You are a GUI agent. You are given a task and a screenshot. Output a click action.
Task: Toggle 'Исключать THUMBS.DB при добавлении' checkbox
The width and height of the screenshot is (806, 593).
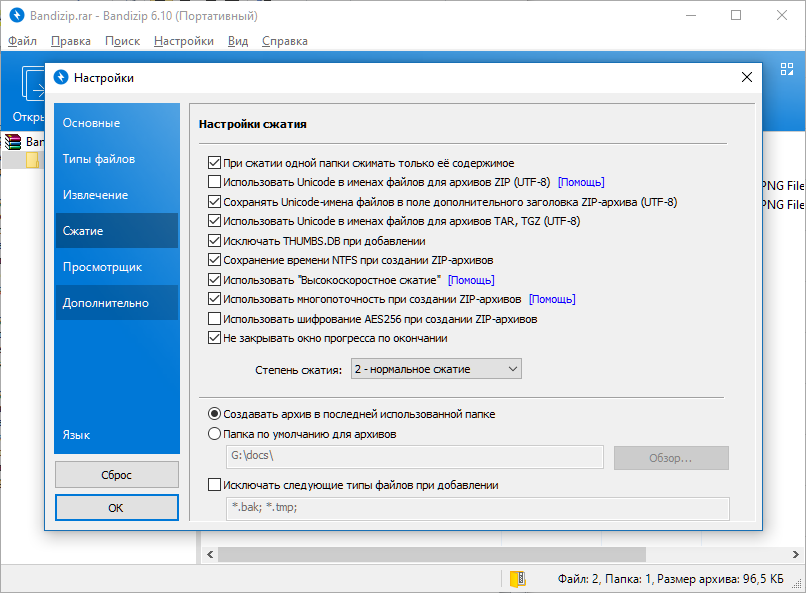(214, 241)
